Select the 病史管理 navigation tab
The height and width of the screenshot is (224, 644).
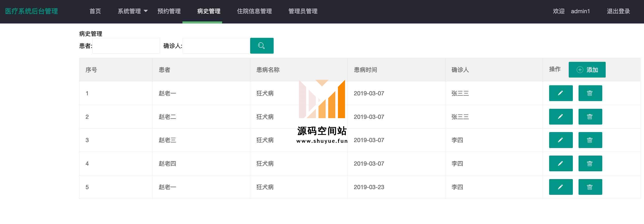pos(209,11)
